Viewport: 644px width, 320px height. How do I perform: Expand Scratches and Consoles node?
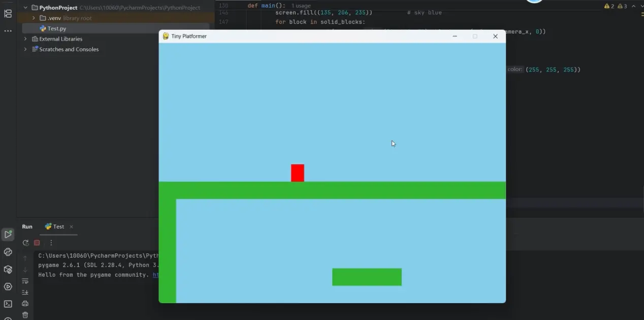pyautogui.click(x=25, y=49)
